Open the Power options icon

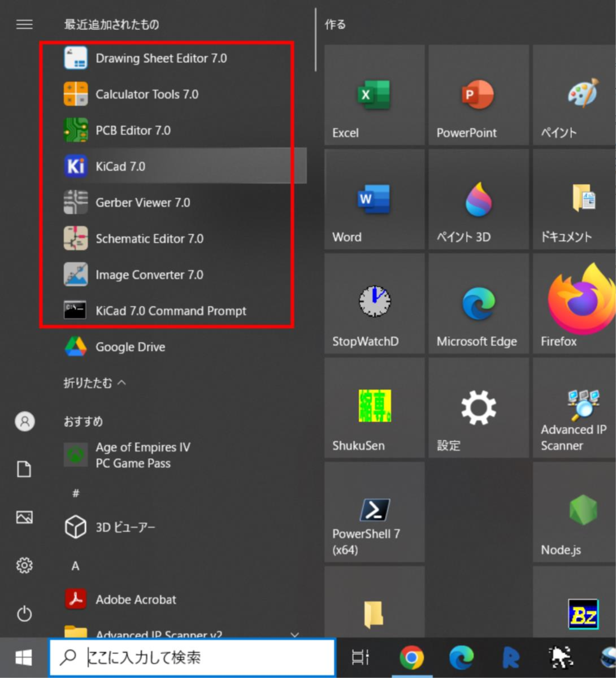pyautogui.click(x=24, y=614)
